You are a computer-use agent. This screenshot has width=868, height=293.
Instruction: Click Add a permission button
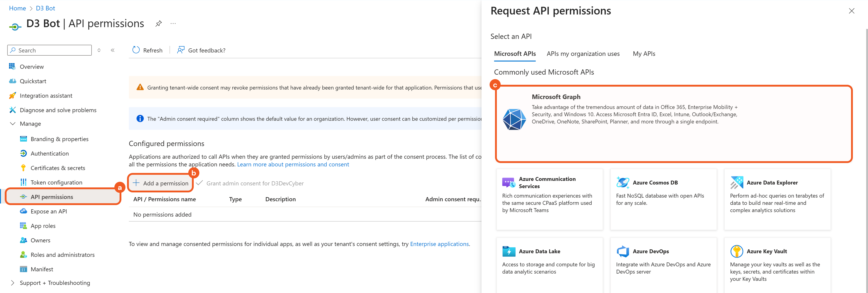[161, 183]
